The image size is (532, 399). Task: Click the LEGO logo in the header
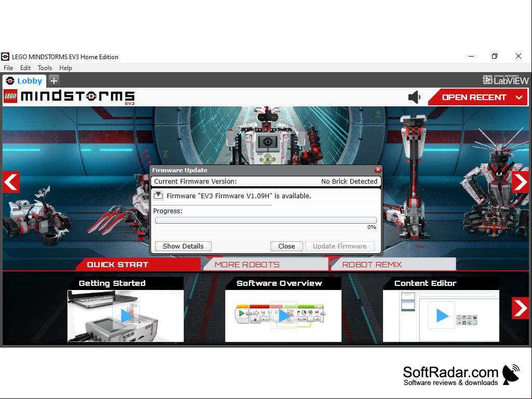(10, 97)
